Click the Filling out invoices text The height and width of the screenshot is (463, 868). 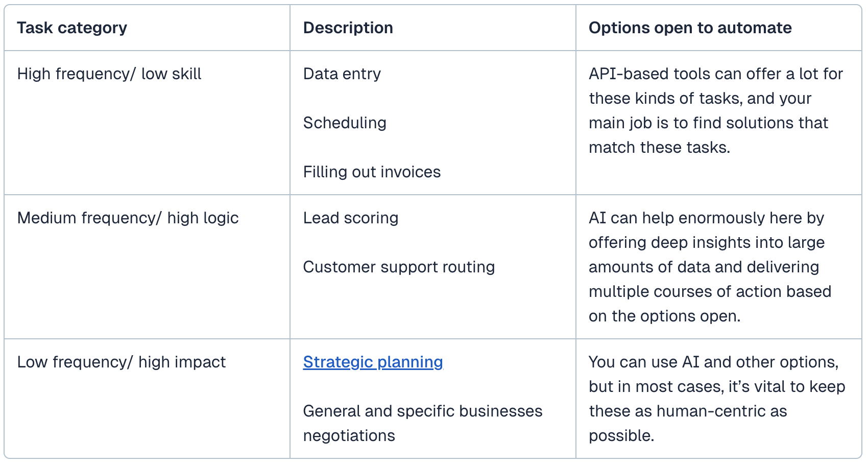click(372, 172)
